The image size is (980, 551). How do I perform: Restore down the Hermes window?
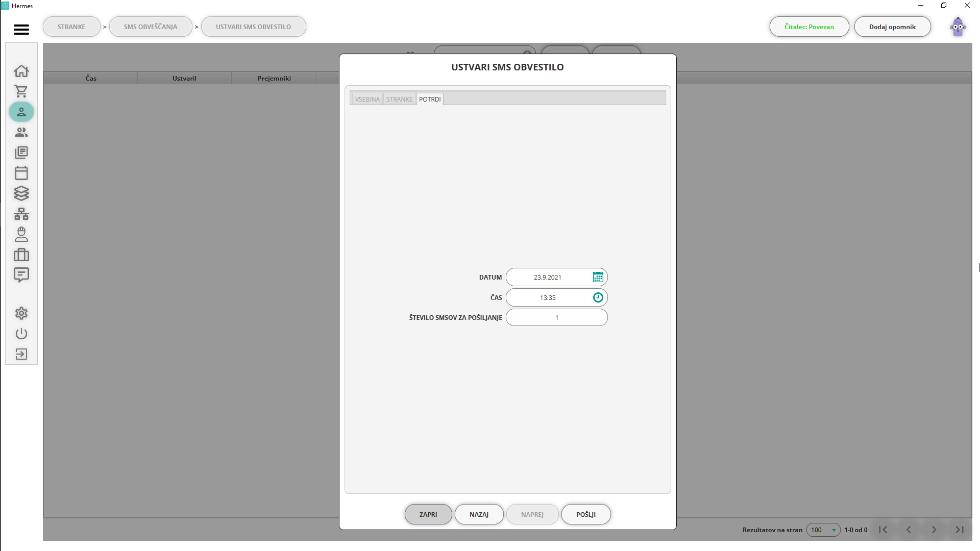pyautogui.click(x=944, y=6)
